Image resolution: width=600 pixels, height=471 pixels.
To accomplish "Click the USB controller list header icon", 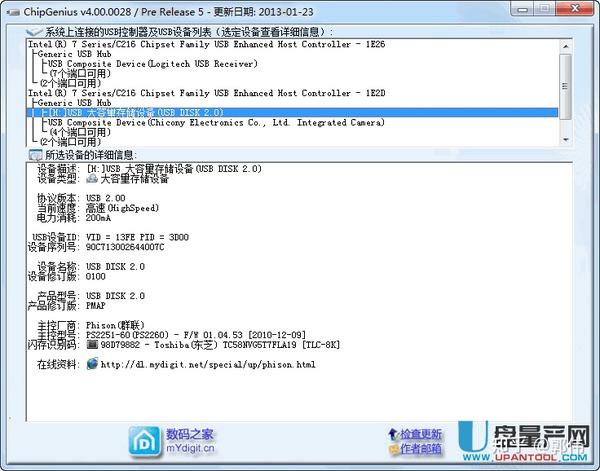I will point(34,31).
